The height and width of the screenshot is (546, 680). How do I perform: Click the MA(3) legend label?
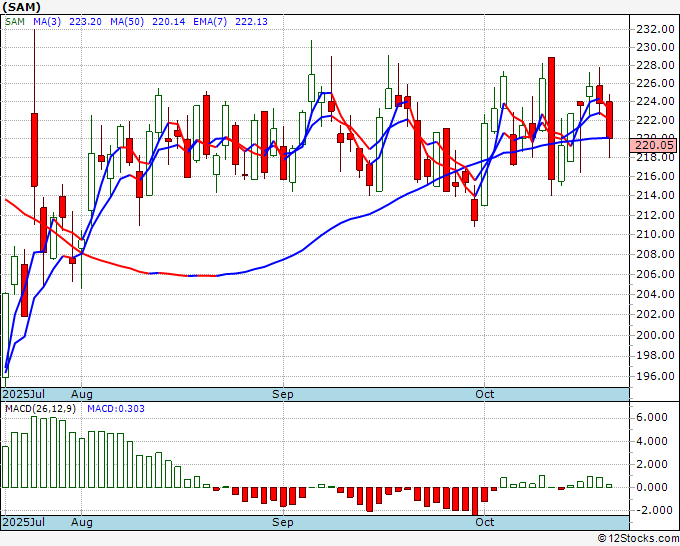pyautogui.click(x=47, y=22)
